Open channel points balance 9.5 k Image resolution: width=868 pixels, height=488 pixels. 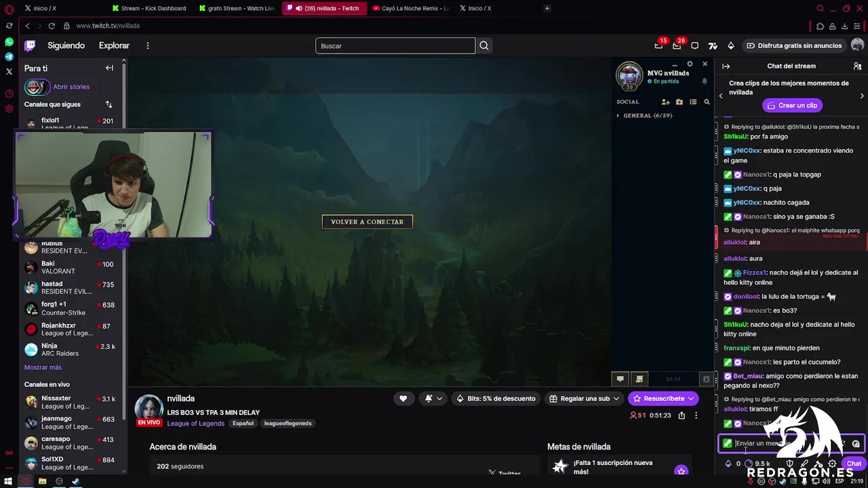757,464
